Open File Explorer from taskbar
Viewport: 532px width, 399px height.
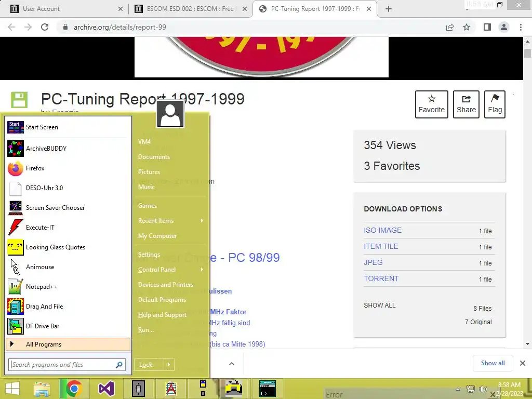tap(42, 389)
